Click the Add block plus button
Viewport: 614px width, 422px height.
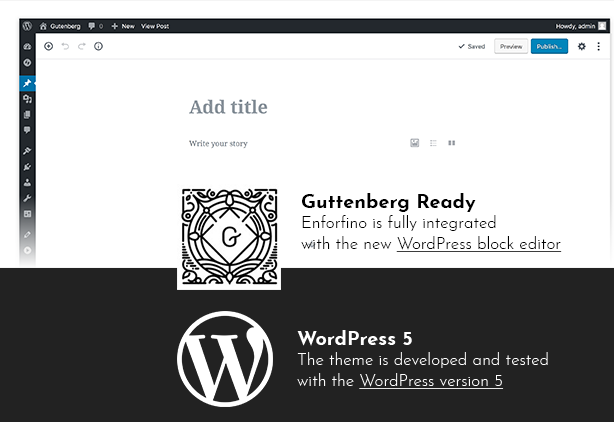(x=49, y=46)
